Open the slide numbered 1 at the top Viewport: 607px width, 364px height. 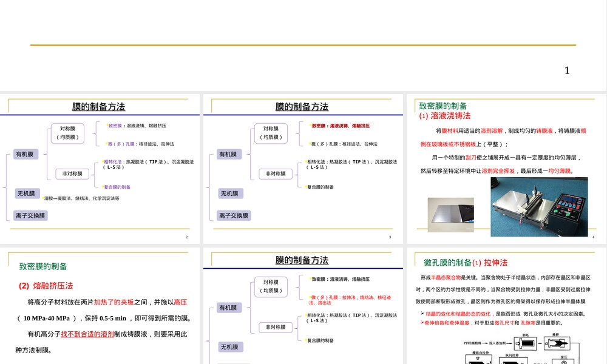tap(303, 45)
